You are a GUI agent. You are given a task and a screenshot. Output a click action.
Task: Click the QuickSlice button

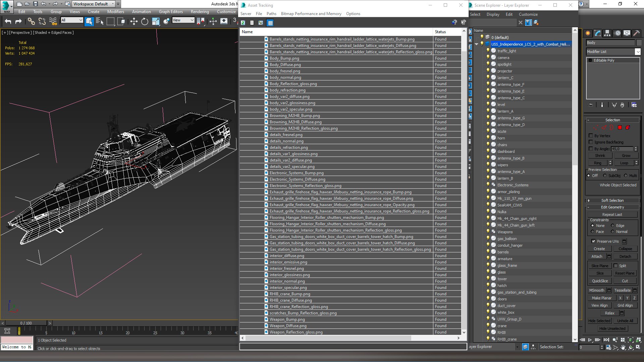click(600, 281)
